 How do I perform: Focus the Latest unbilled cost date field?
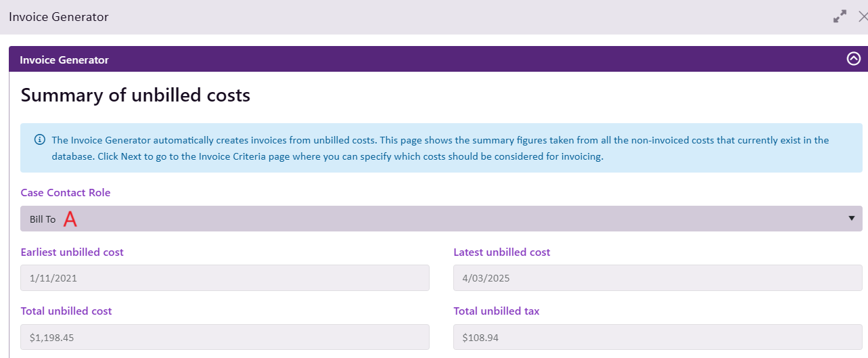coord(657,278)
